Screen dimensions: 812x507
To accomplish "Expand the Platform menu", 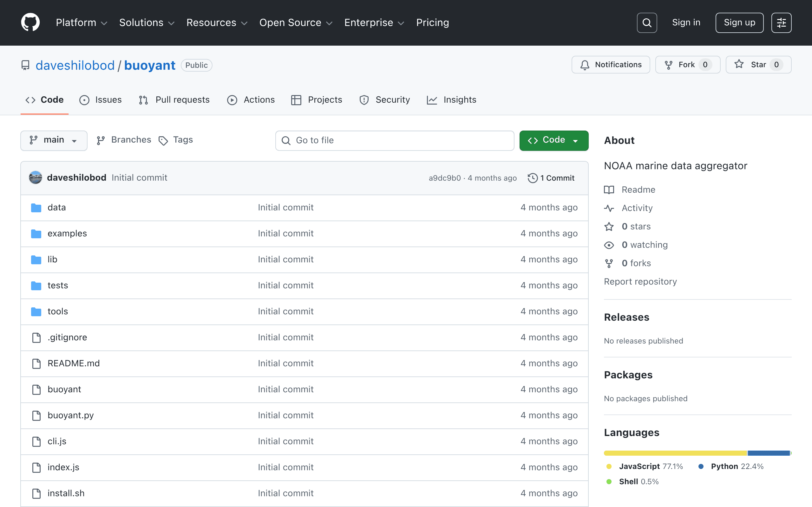I will (x=82, y=22).
